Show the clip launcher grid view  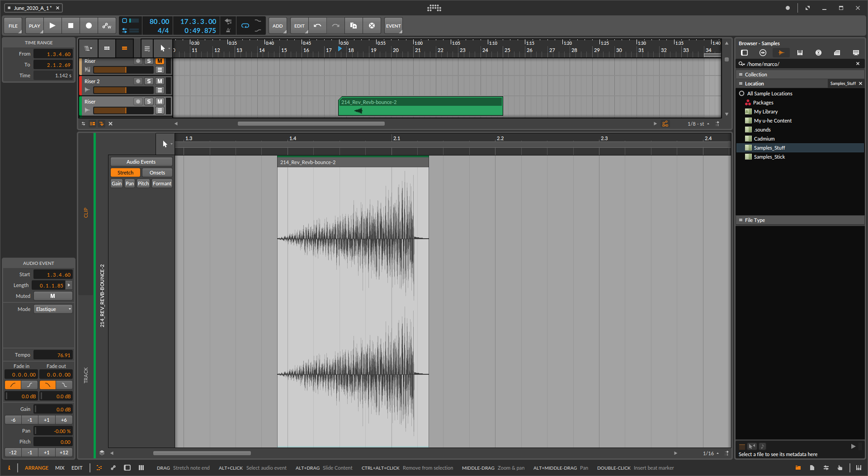coord(107,48)
